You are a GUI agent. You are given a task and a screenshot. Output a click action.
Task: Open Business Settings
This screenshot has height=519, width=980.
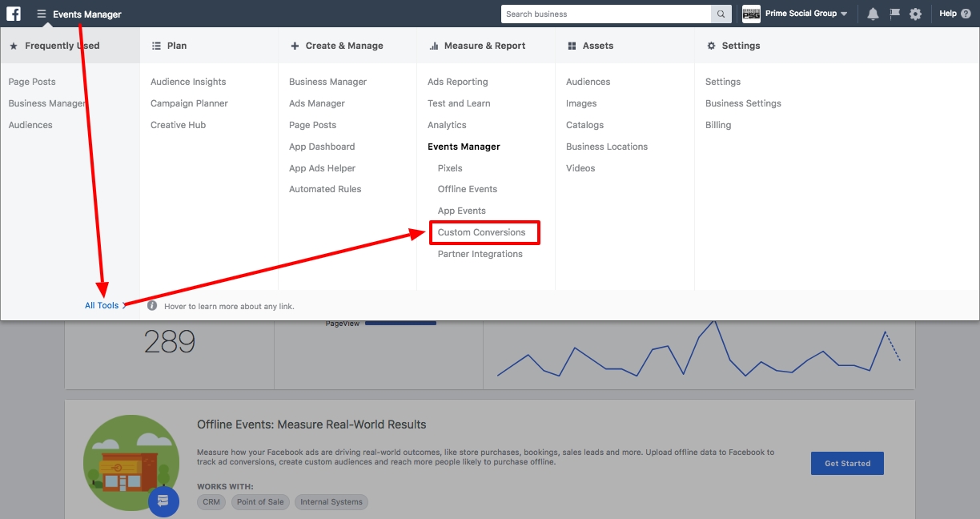tap(743, 103)
